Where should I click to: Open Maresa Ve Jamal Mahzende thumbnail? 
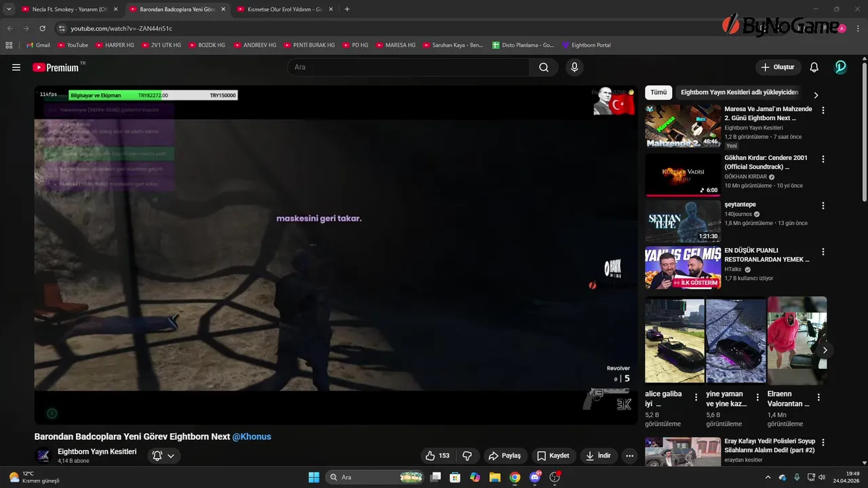(682, 125)
